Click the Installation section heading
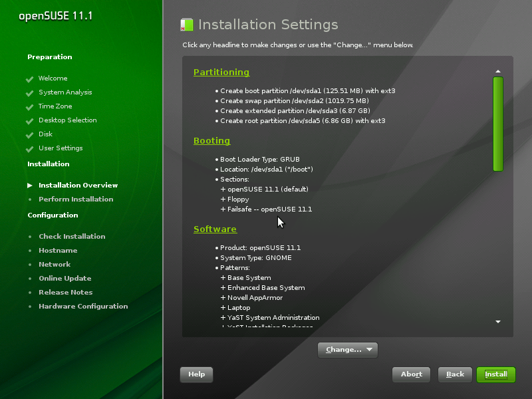The image size is (532, 399). coord(48,164)
